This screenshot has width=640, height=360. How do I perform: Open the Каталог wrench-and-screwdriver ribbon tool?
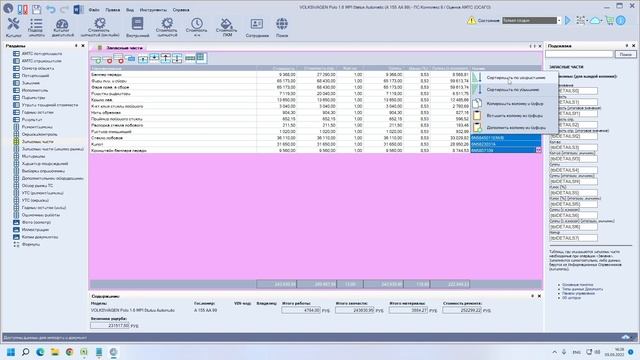[x=13, y=27]
